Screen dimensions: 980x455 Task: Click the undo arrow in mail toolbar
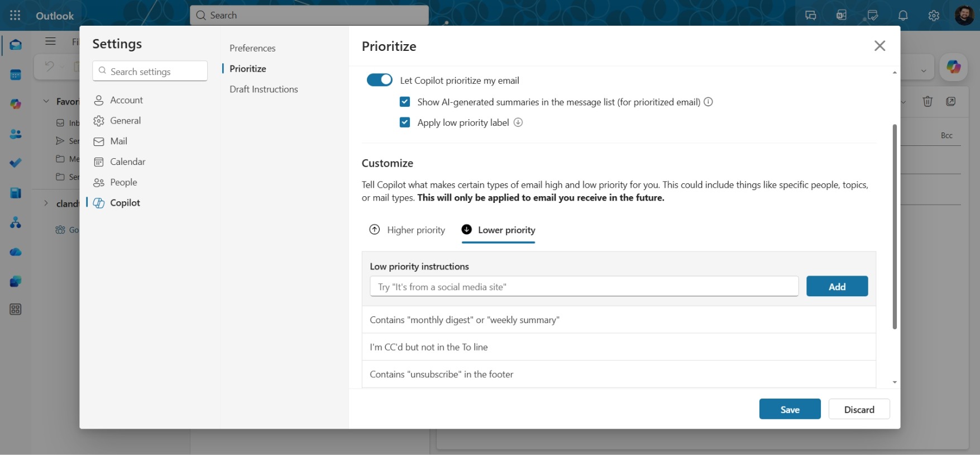(x=49, y=67)
